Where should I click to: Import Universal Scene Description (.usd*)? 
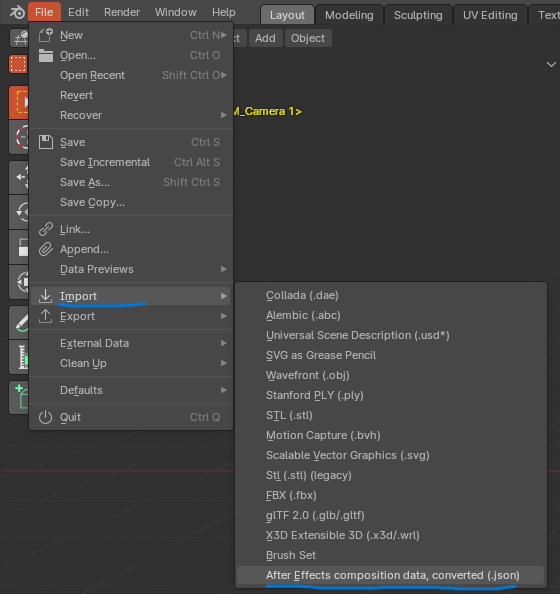coord(391,336)
